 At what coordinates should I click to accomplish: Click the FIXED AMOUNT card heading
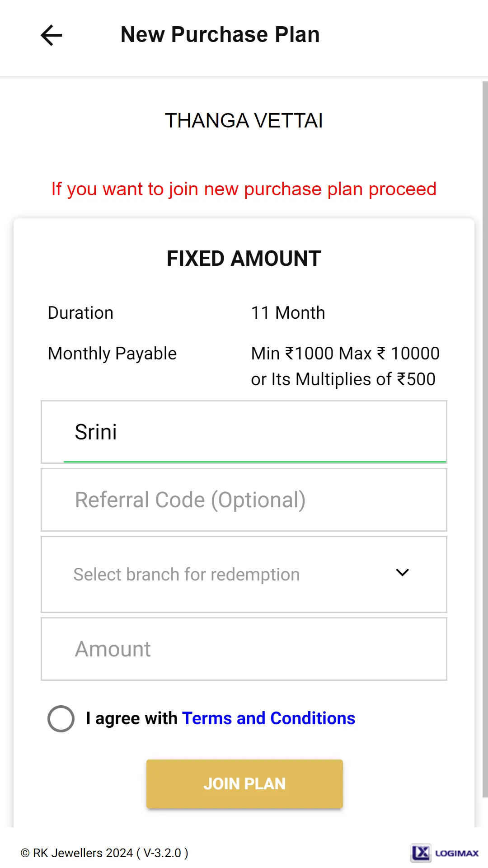tap(244, 259)
